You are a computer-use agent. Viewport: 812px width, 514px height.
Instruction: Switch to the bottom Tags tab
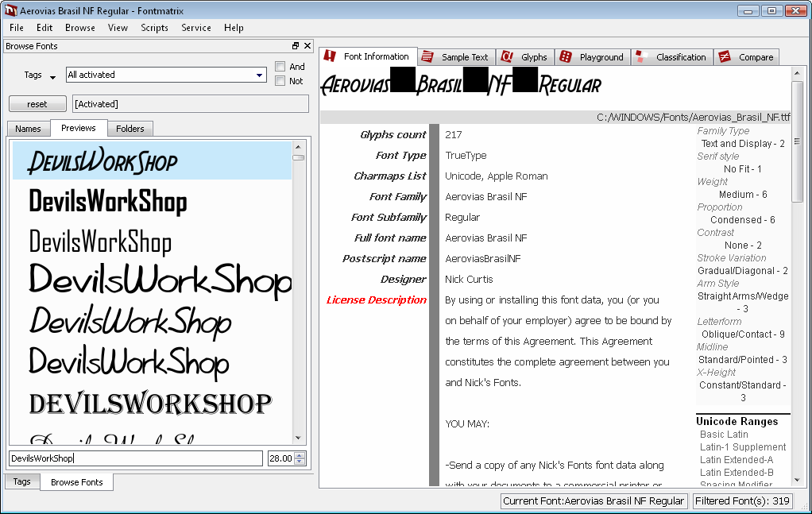[x=21, y=481]
